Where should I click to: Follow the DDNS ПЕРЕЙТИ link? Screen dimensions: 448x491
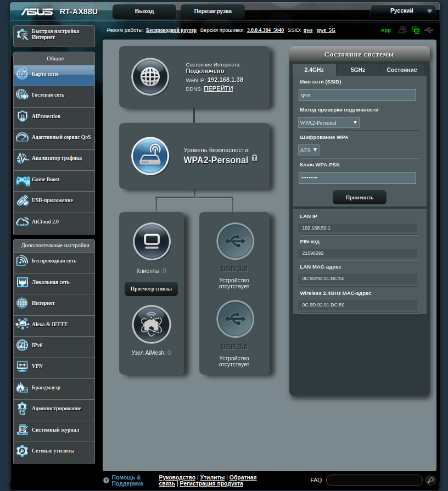tap(218, 88)
